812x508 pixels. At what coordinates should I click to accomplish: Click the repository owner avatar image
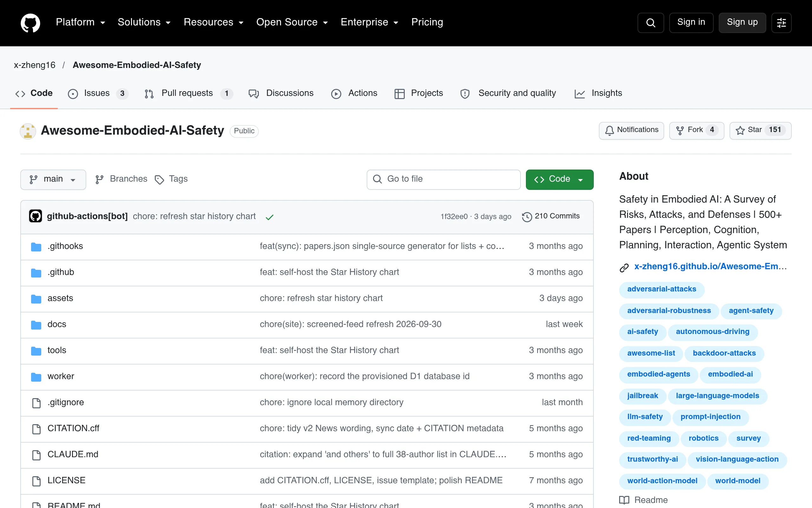(x=28, y=131)
